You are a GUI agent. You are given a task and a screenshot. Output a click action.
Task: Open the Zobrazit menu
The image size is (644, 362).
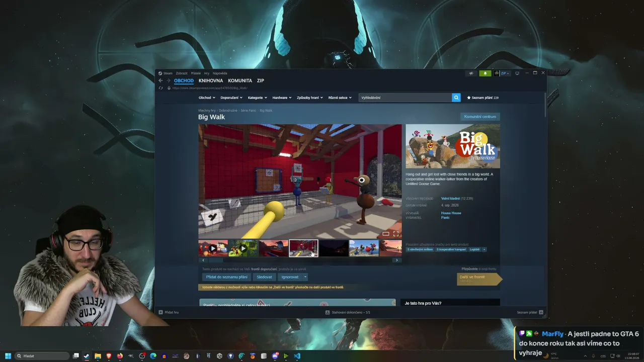tap(182, 73)
